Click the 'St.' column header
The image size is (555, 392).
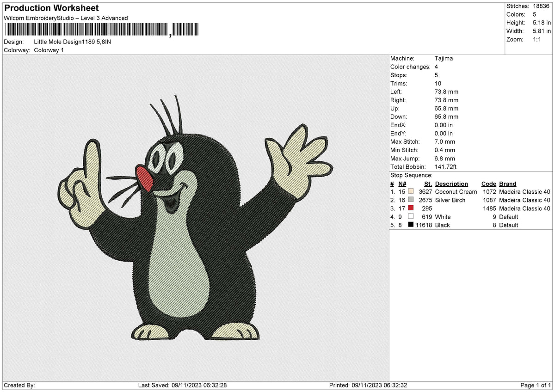[x=428, y=184]
